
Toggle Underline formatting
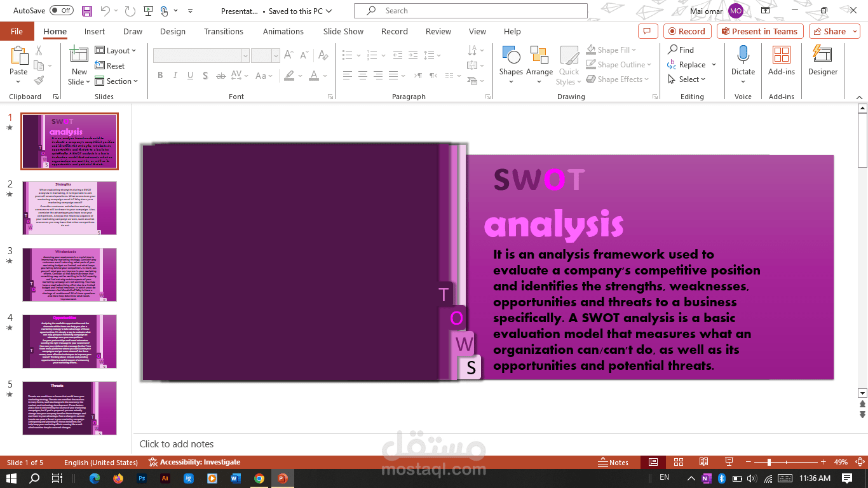point(191,76)
